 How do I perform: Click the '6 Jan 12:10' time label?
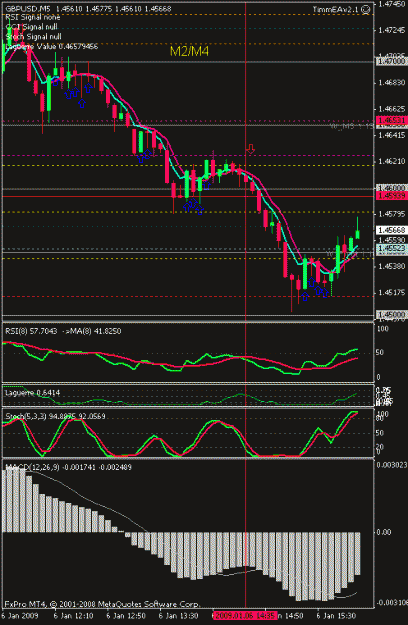pos(73,615)
